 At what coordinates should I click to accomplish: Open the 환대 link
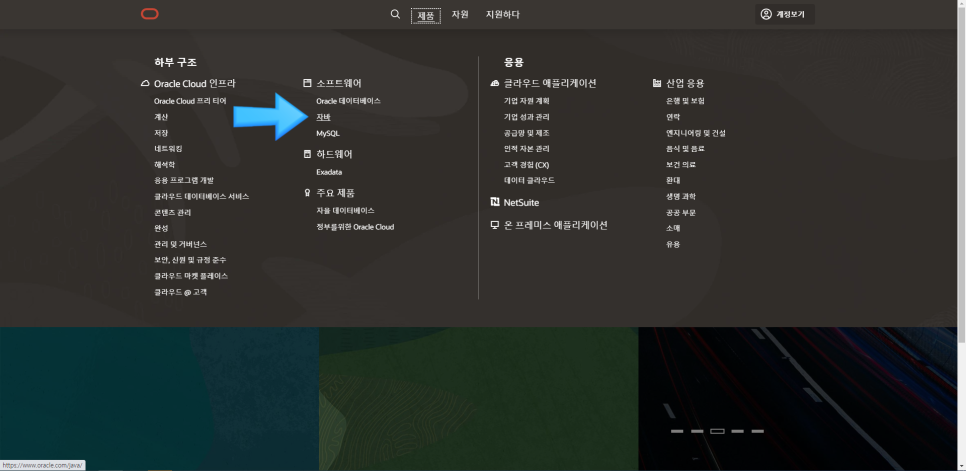(673, 180)
